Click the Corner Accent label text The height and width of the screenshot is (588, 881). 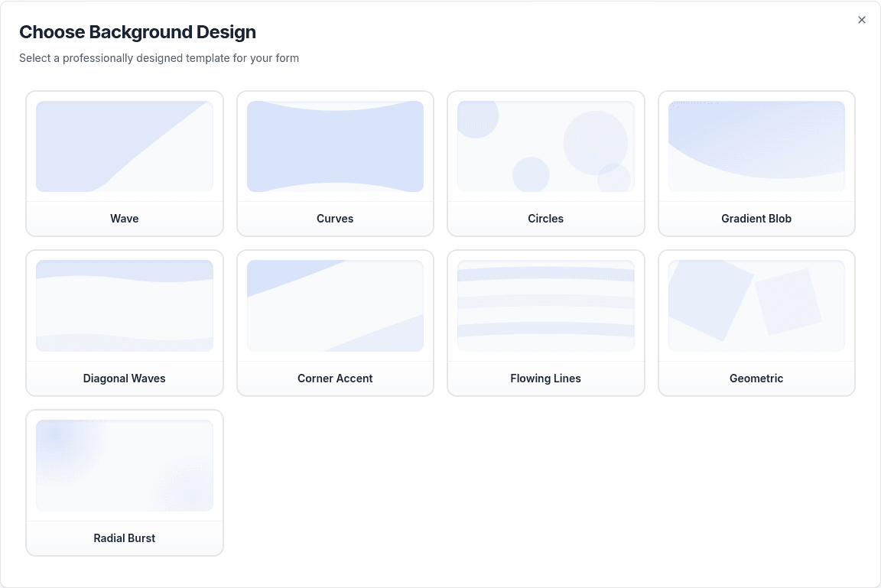tap(335, 378)
